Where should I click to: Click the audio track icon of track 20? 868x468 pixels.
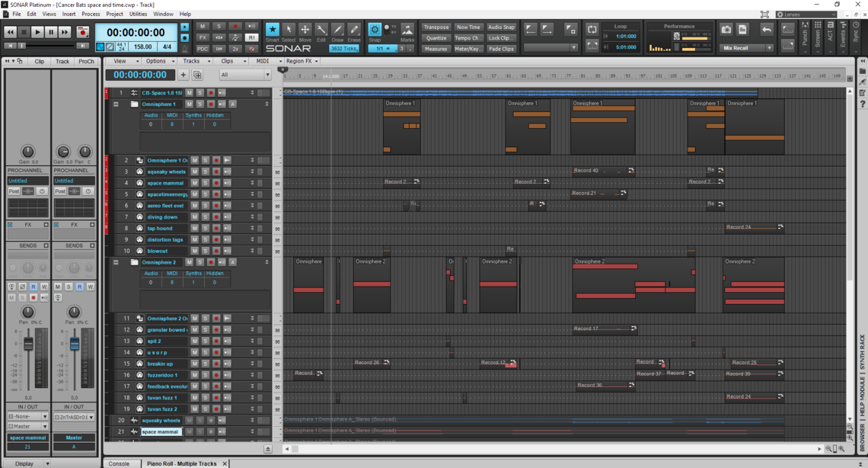coord(134,421)
